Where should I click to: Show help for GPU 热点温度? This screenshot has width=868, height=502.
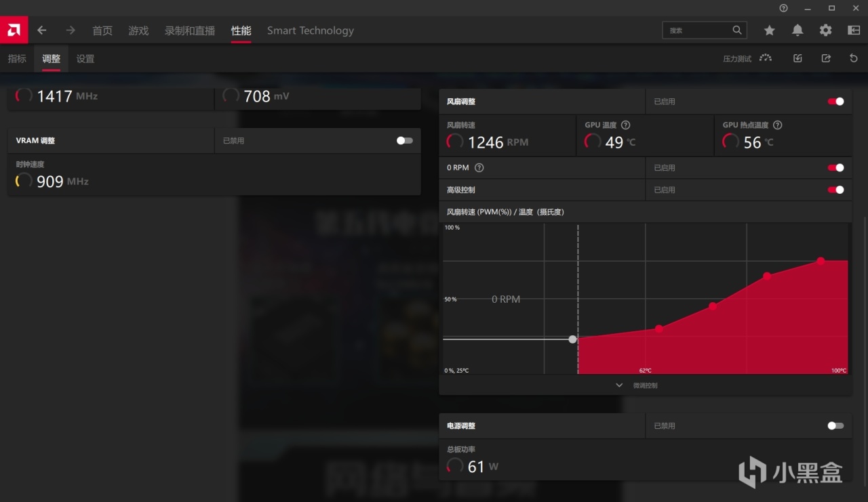778,125
